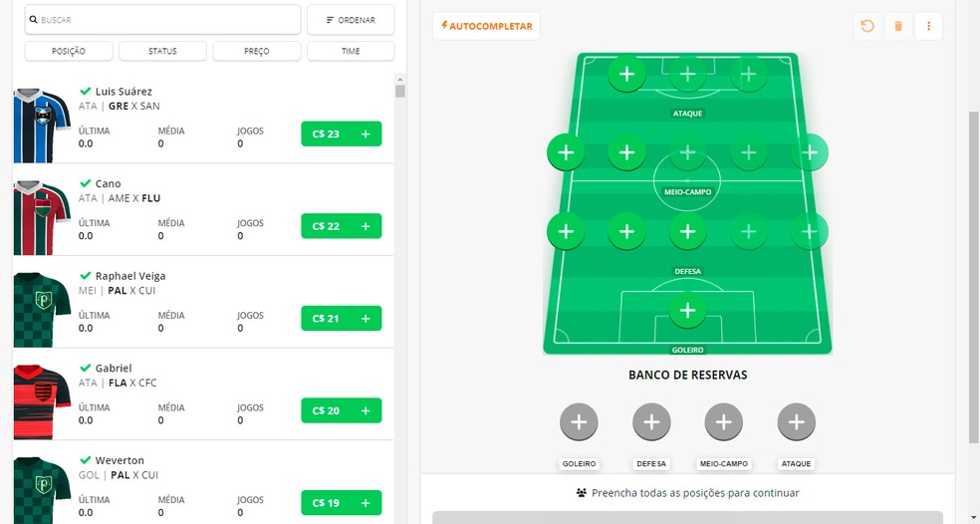Click the leftmost attack slot plus icon

pos(626,74)
